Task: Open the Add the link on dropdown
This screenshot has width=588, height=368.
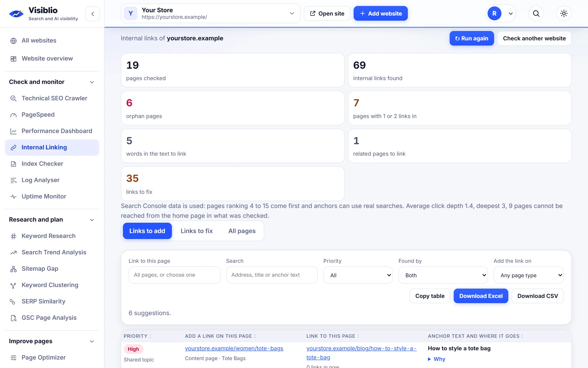Action: point(529,275)
